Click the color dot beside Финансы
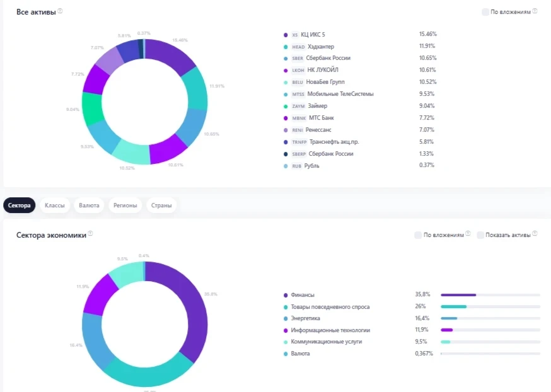The height and width of the screenshot is (392, 551). pos(286,295)
